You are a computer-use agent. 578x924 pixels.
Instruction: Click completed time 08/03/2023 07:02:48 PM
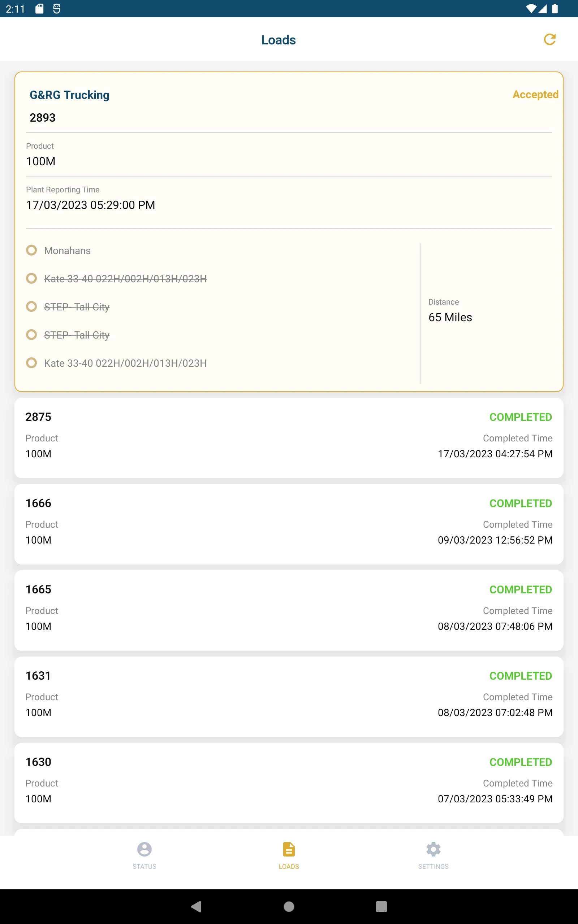click(495, 712)
